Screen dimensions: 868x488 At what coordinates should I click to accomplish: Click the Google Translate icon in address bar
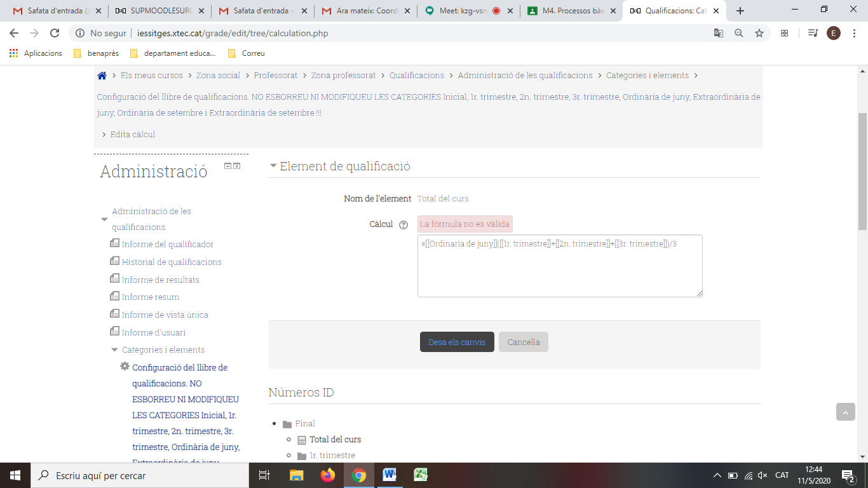pyautogui.click(x=719, y=33)
